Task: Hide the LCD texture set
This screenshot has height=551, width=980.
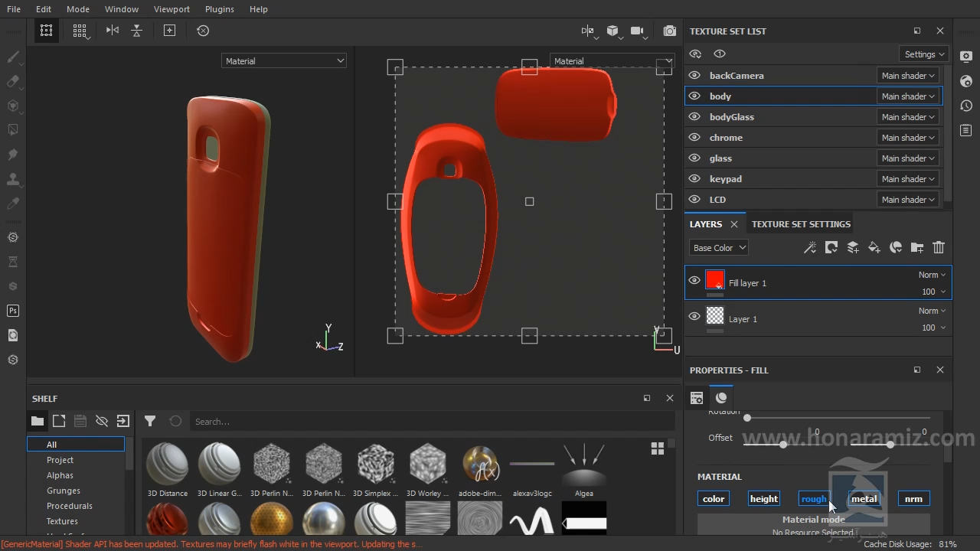Action: coord(694,199)
